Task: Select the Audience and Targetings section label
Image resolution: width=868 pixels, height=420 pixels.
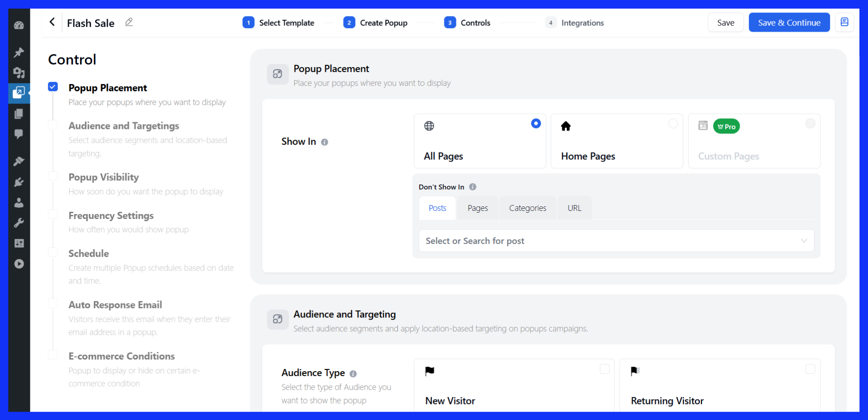Action: pyautogui.click(x=124, y=126)
